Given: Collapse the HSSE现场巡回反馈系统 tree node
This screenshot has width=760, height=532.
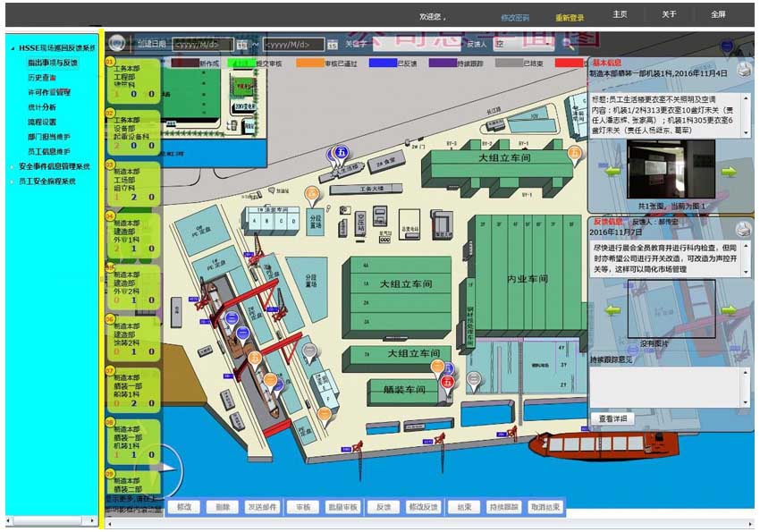Looking at the screenshot, I should pyautogui.click(x=11, y=47).
